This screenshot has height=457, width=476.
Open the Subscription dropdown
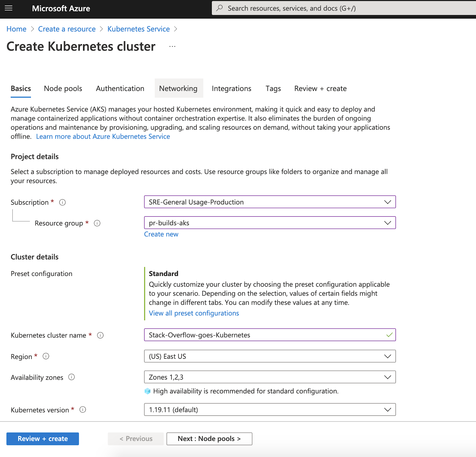click(x=270, y=202)
